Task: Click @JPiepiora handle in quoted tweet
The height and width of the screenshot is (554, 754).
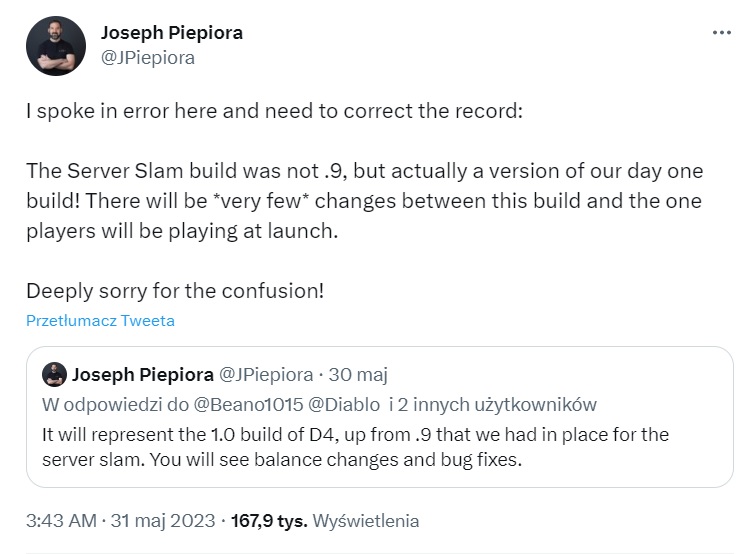Action: click(x=266, y=375)
